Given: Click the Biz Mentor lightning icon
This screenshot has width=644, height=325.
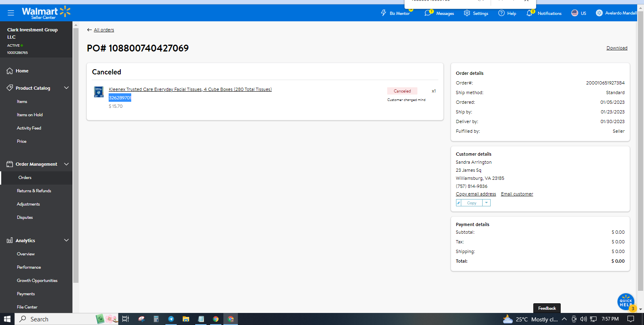Looking at the screenshot, I should coord(384,13).
